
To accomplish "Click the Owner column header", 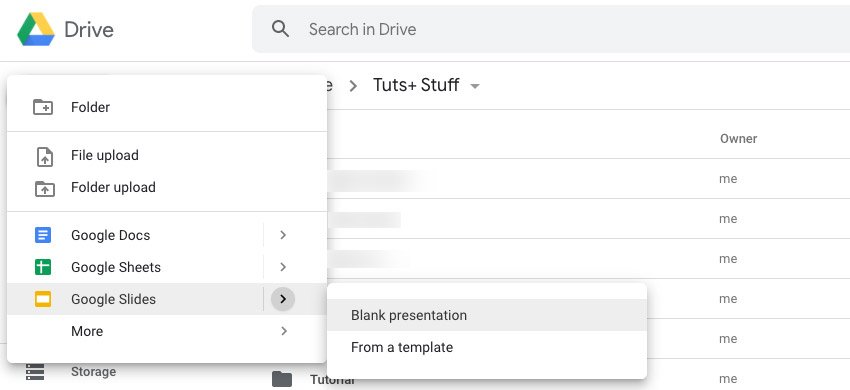I will click(x=738, y=139).
